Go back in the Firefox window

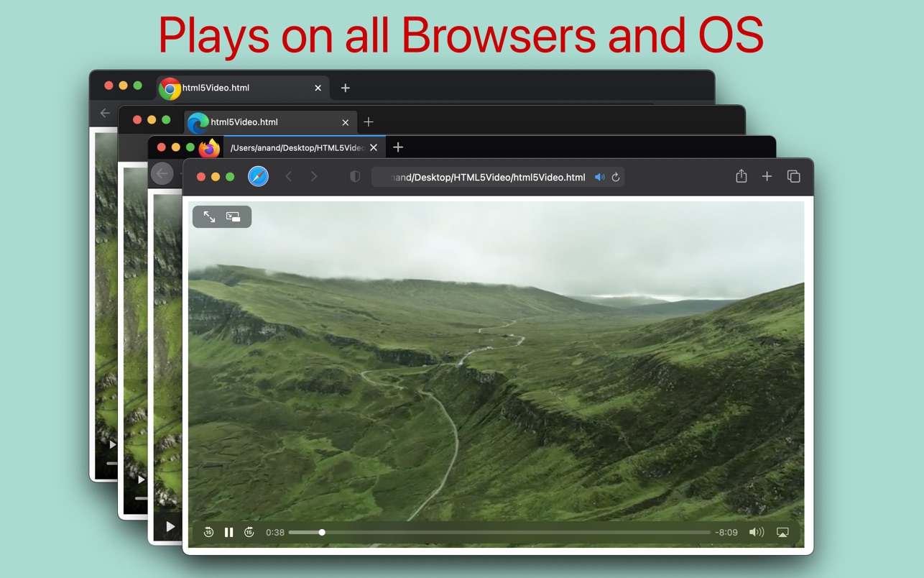(x=162, y=173)
